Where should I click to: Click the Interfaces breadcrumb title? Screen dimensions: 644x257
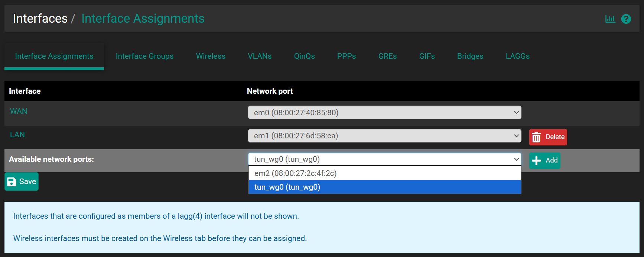(x=40, y=19)
